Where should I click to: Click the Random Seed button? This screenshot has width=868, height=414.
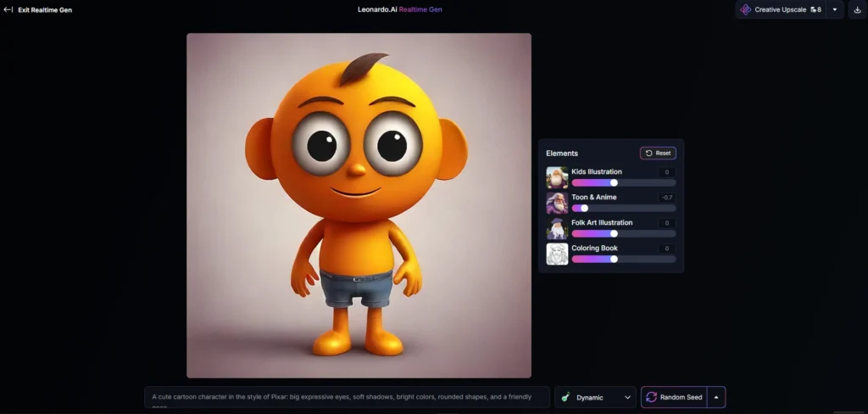tap(674, 397)
